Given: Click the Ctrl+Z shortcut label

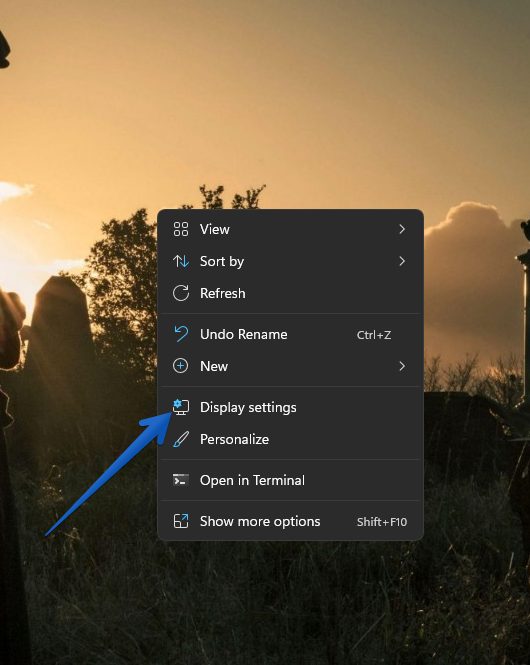Looking at the screenshot, I should coord(374,335).
